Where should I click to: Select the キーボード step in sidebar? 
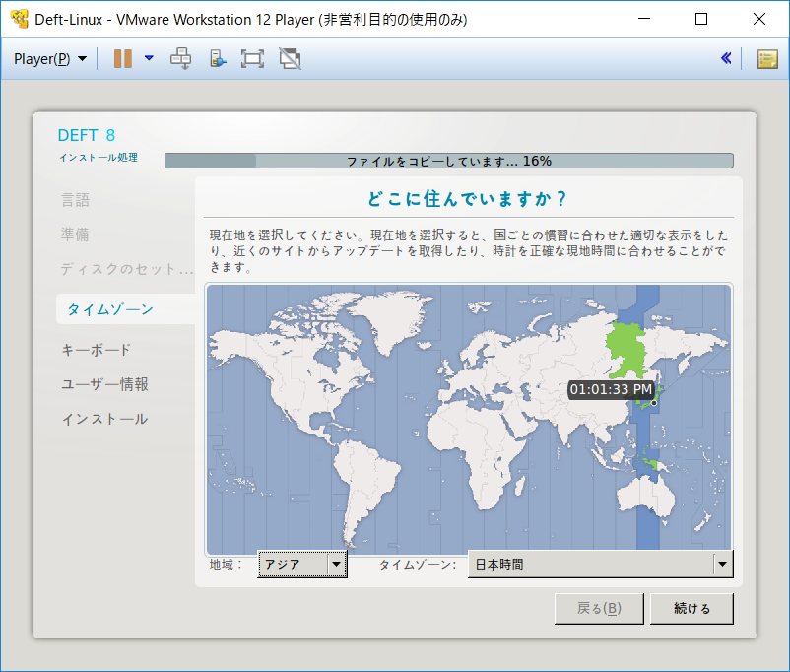(96, 350)
